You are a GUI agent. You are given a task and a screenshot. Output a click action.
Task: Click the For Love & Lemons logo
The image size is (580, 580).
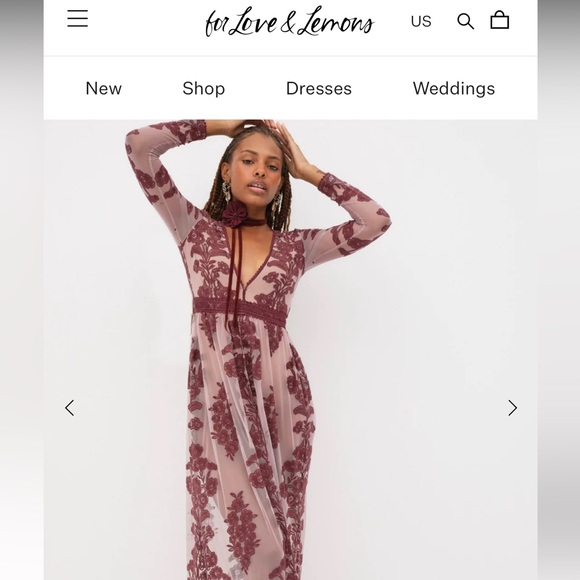tap(290, 22)
